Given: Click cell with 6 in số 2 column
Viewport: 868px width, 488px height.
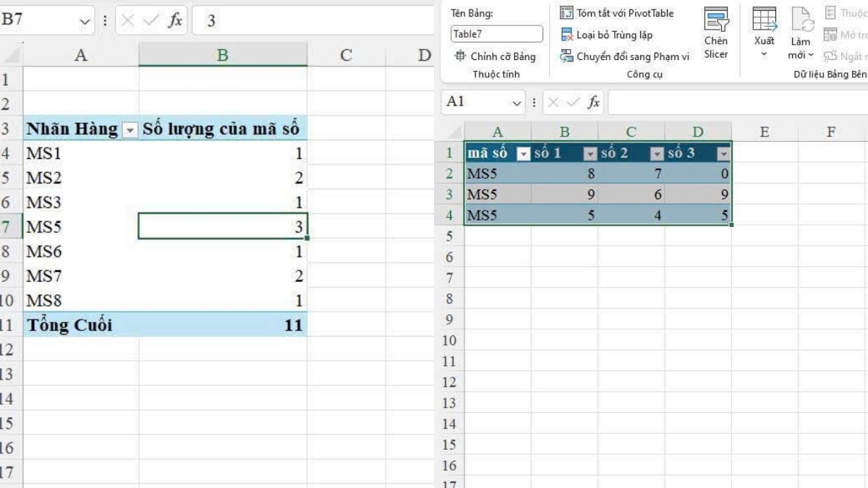Looking at the screenshot, I should coord(631,194).
